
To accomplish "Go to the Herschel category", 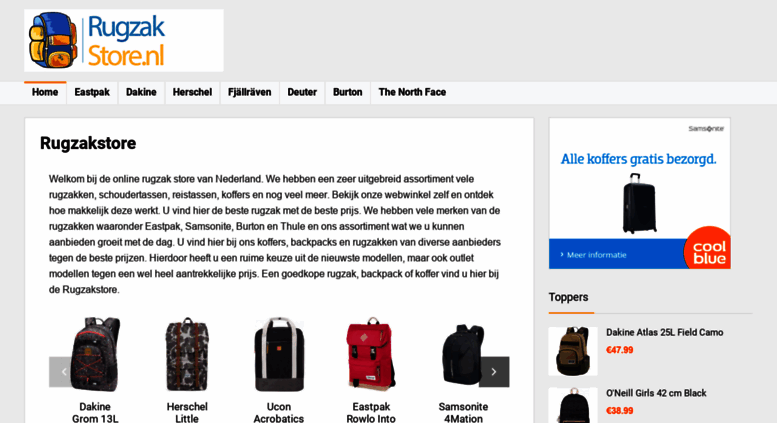I will click(192, 93).
